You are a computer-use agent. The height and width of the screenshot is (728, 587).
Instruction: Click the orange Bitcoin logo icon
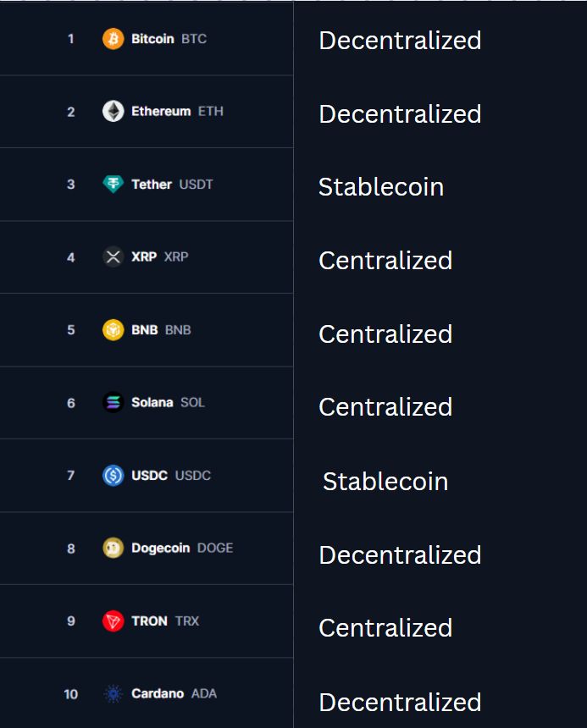113,39
